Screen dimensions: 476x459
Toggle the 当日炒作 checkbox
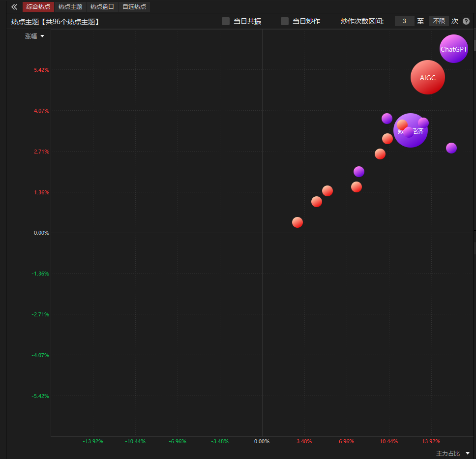pyautogui.click(x=284, y=21)
